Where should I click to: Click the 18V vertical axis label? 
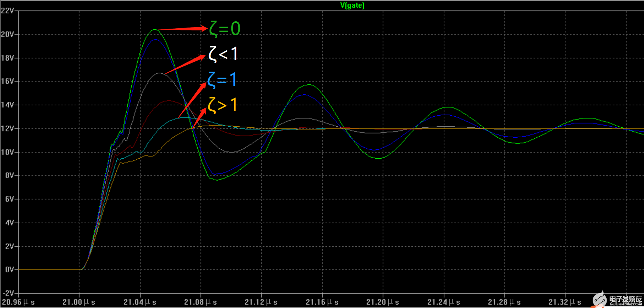(7, 58)
